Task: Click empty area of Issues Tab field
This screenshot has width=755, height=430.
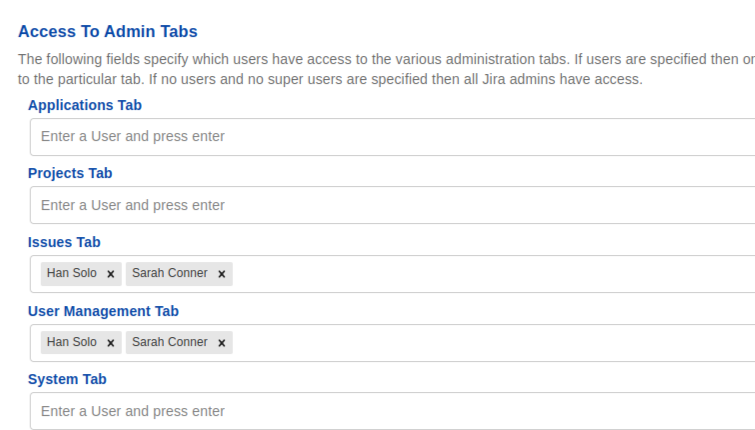Action: point(490,274)
